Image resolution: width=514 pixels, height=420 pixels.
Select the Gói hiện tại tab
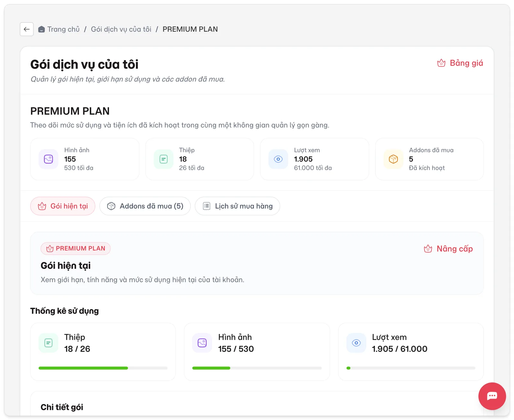(x=63, y=206)
